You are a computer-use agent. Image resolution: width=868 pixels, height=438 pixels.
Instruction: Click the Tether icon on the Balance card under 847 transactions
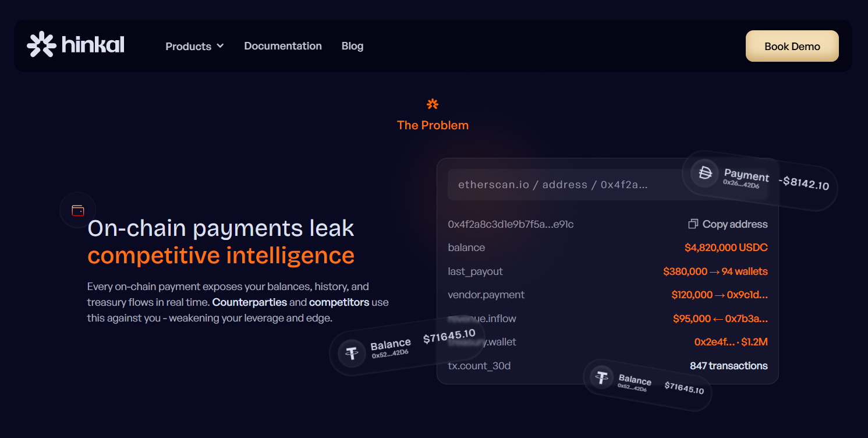coord(601,378)
